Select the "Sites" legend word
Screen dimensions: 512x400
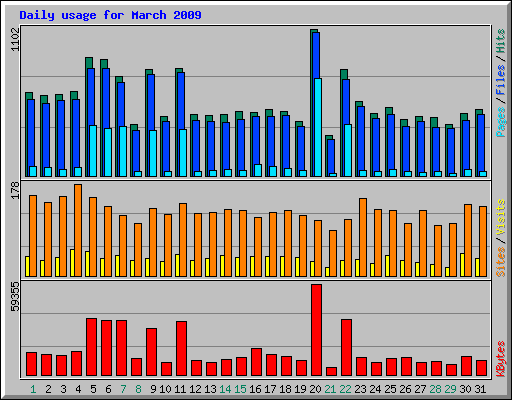click(x=501, y=262)
